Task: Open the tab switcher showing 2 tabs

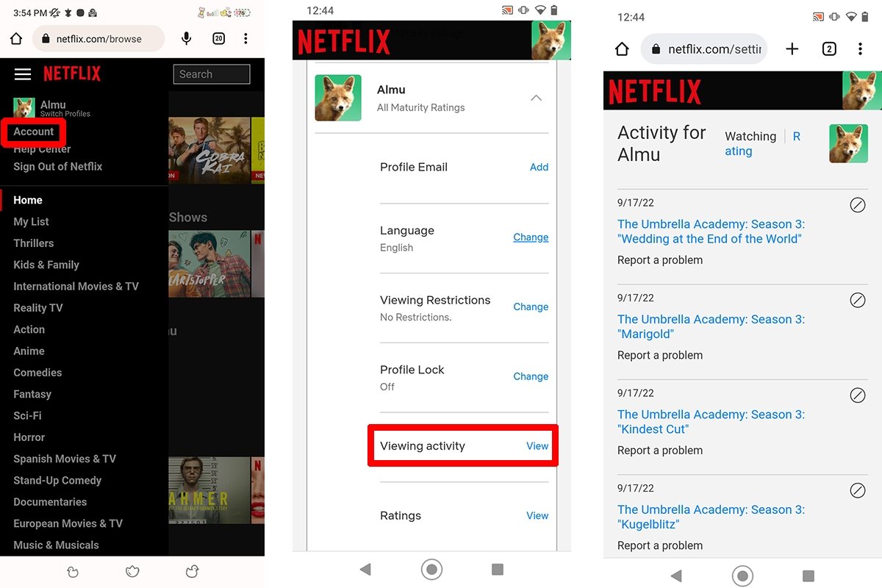Action: tap(829, 49)
